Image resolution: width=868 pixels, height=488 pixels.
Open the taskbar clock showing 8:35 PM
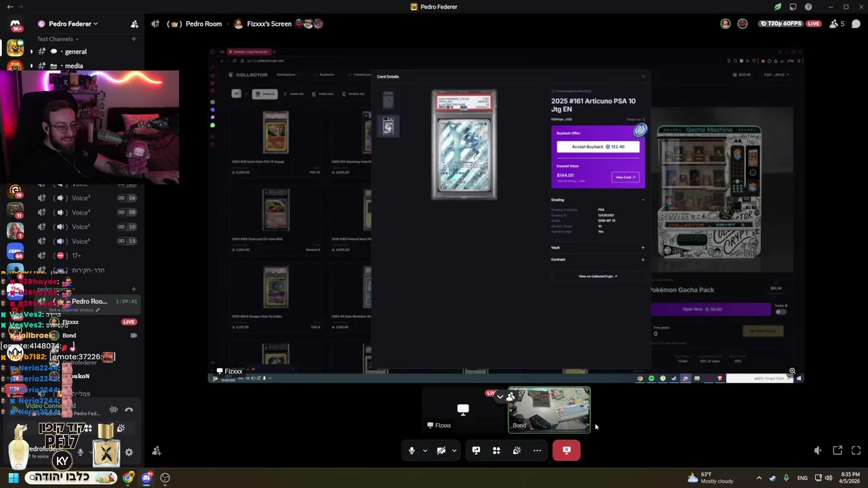(x=850, y=478)
